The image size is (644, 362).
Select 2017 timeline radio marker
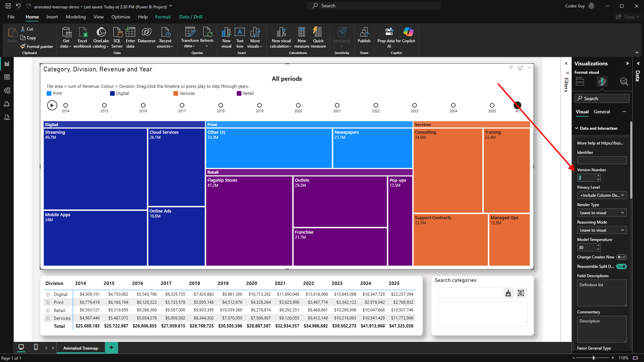pyautogui.click(x=182, y=105)
